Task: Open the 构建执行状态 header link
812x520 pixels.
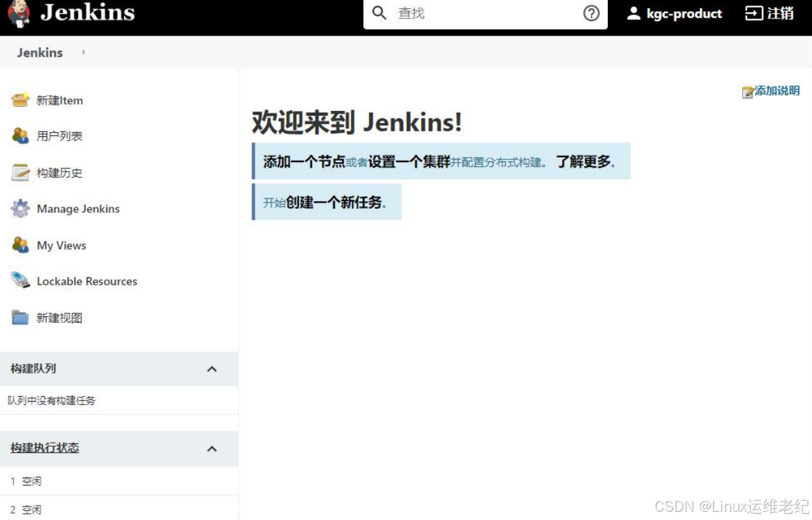Action: [x=45, y=447]
